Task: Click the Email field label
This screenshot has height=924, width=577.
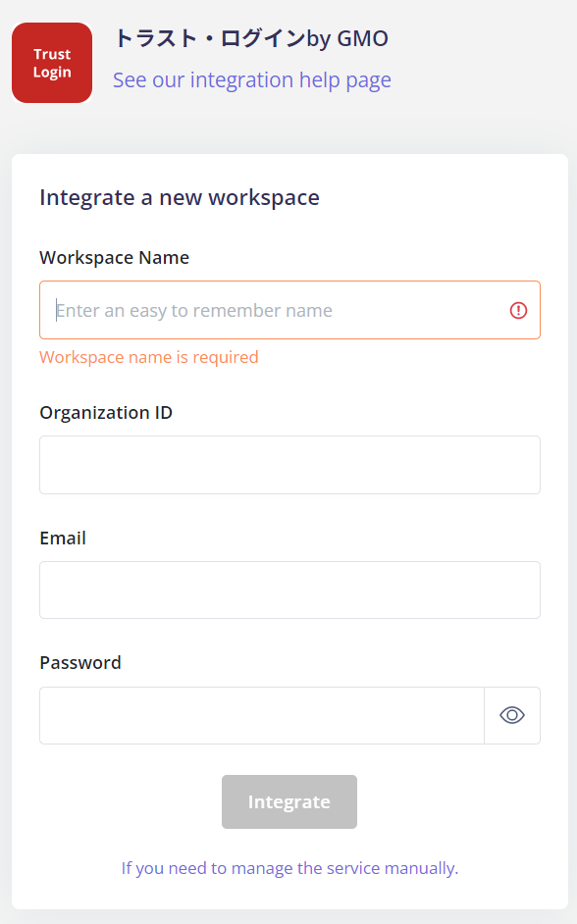Action: [x=63, y=538]
